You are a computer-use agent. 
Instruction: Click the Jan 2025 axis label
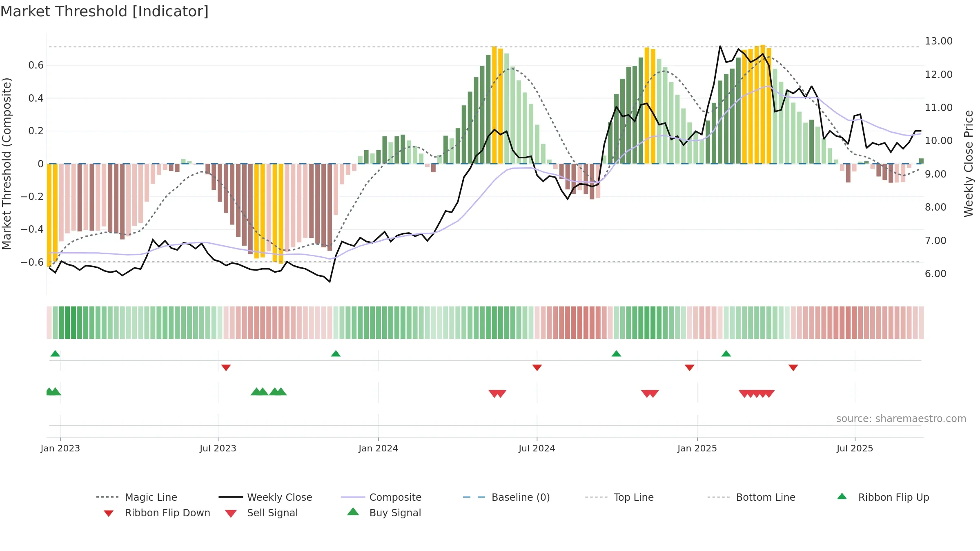click(x=697, y=449)
